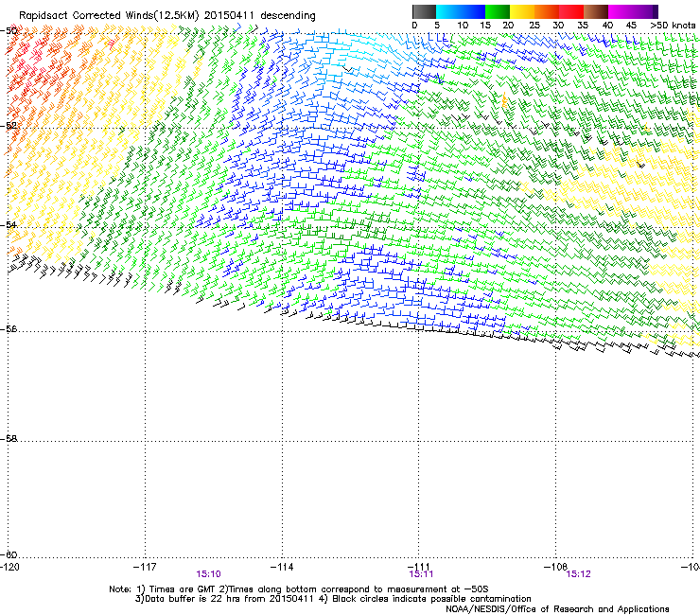
Task: Click the '-114' longitude axis label
Action: pos(282,567)
